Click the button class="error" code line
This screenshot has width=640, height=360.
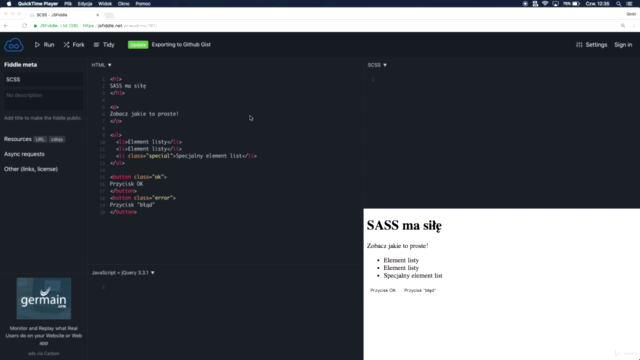click(x=143, y=198)
